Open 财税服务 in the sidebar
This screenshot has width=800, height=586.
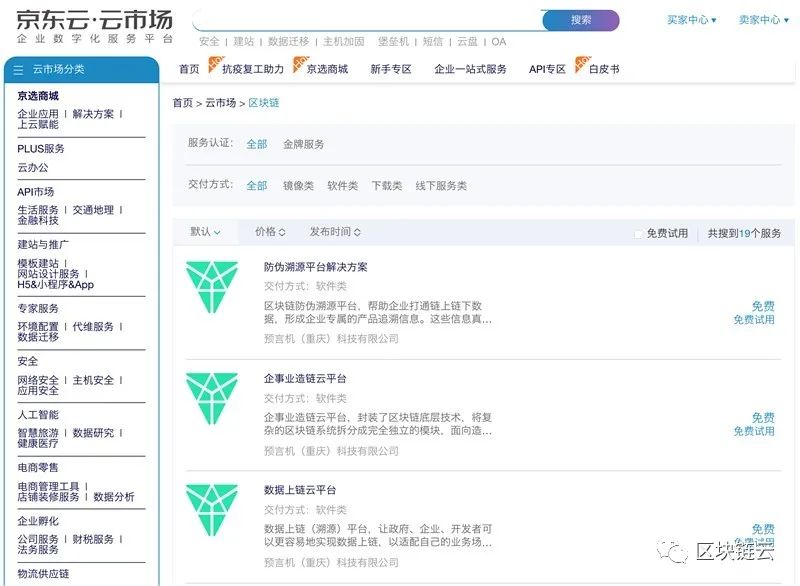tap(93, 539)
